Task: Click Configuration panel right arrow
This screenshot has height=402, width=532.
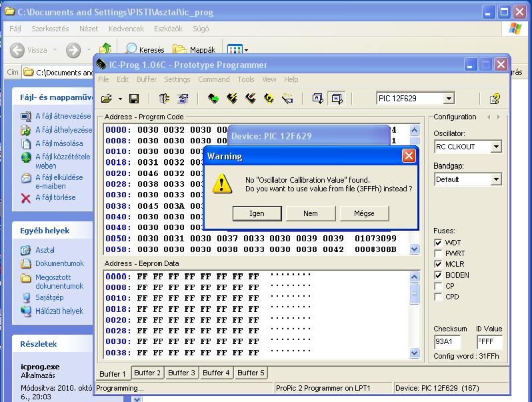Action: pyautogui.click(x=499, y=117)
